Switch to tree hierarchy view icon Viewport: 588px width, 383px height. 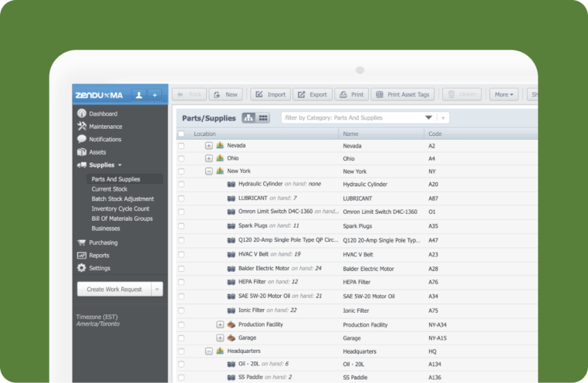[248, 118]
